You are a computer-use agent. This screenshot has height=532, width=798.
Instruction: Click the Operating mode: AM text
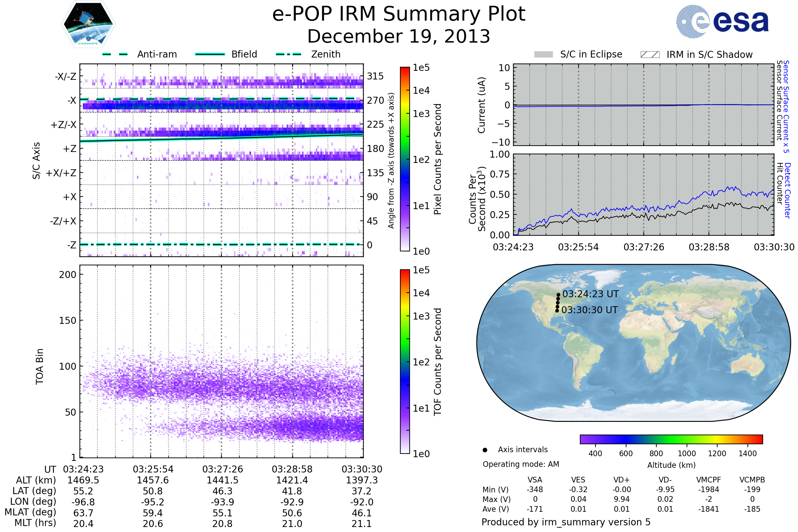click(x=521, y=464)
